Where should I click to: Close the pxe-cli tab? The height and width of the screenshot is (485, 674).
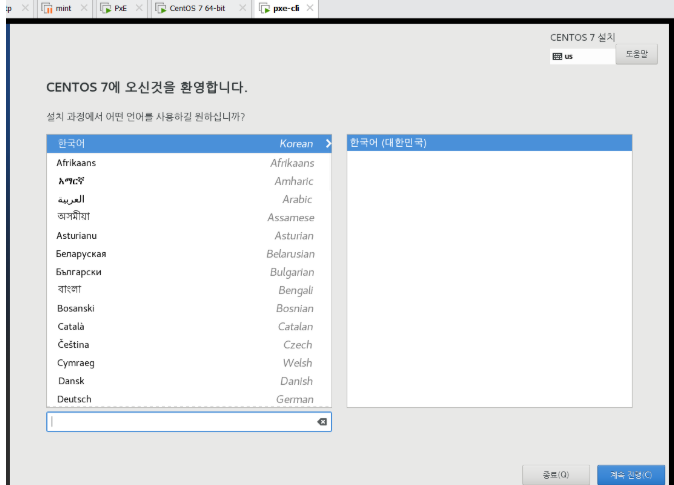tap(310, 8)
